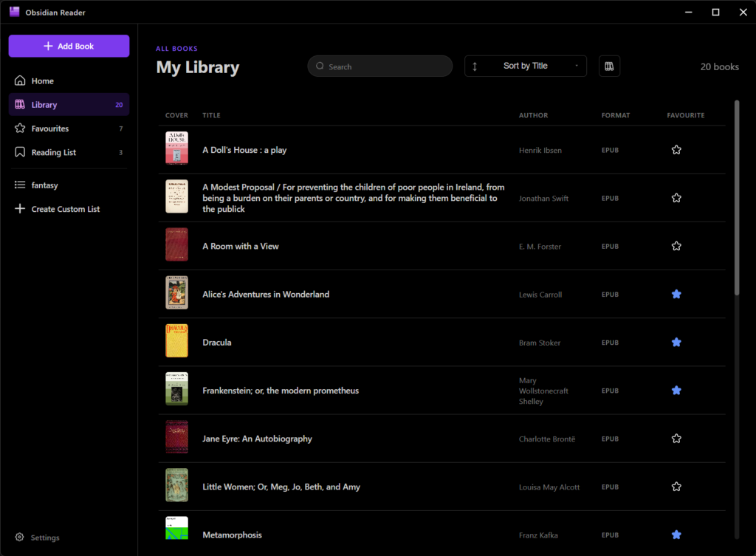The width and height of the screenshot is (756, 556).
Task: Click the vertical scrollbar of book list
Action: [x=737, y=198]
